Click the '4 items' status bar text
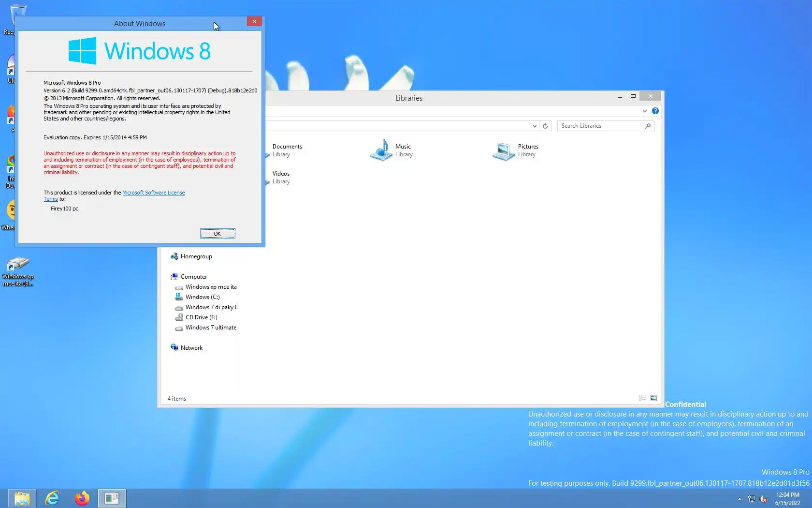The height and width of the screenshot is (508, 812). tap(176, 399)
